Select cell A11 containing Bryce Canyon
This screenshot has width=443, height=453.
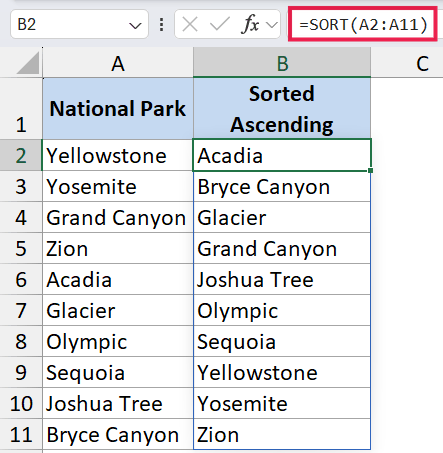point(118,434)
